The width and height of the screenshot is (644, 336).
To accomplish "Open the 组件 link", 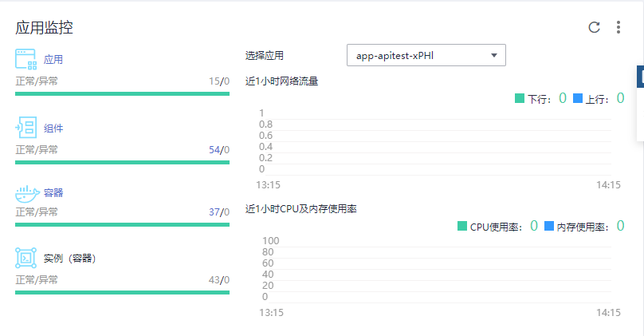I will coord(53,128).
